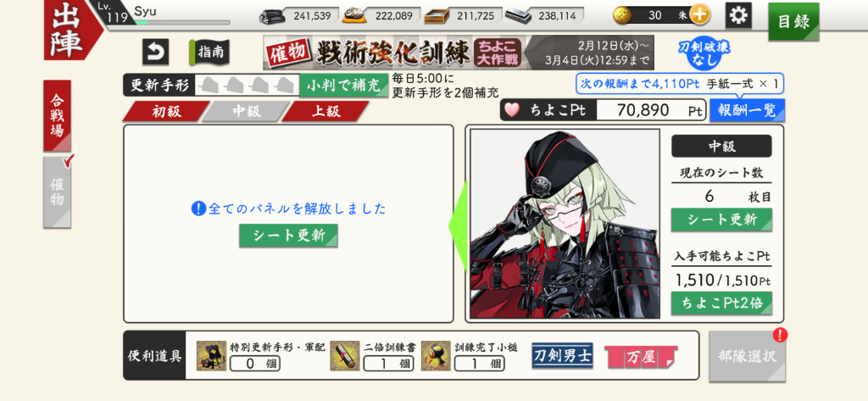Tap the gold plus koban icon
Image resolution: width=868 pixels, height=401 pixels.
tap(699, 15)
